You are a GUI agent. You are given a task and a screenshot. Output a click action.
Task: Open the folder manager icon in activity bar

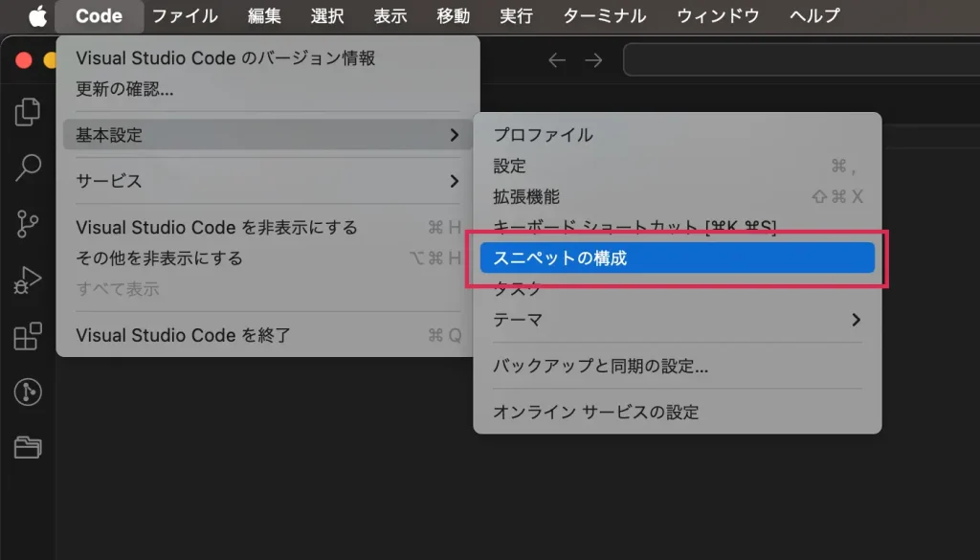(28, 447)
